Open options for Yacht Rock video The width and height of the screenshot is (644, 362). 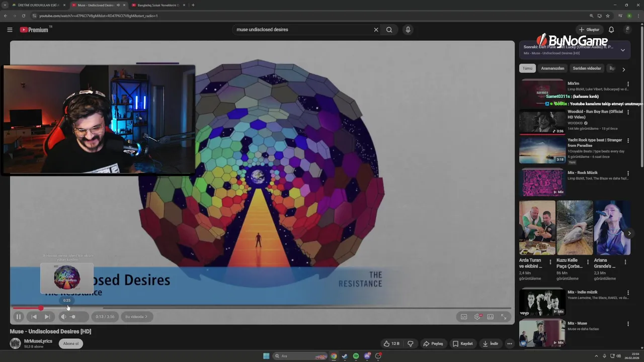pyautogui.click(x=628, y=141)
